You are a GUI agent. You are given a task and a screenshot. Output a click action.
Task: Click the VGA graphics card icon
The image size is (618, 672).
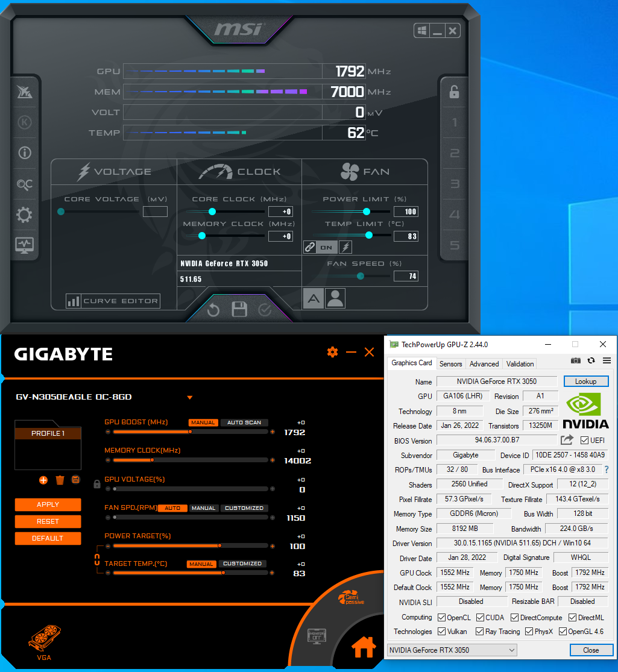[44, 642]
